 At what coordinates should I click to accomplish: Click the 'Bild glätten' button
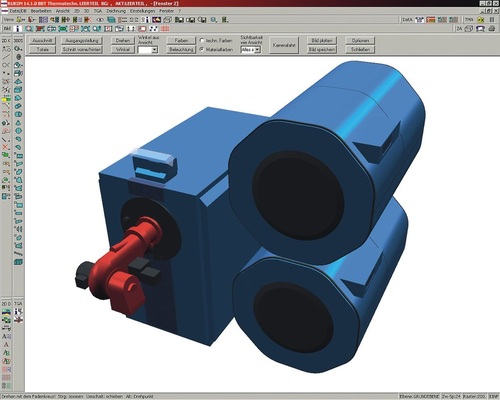click(322, 40)
